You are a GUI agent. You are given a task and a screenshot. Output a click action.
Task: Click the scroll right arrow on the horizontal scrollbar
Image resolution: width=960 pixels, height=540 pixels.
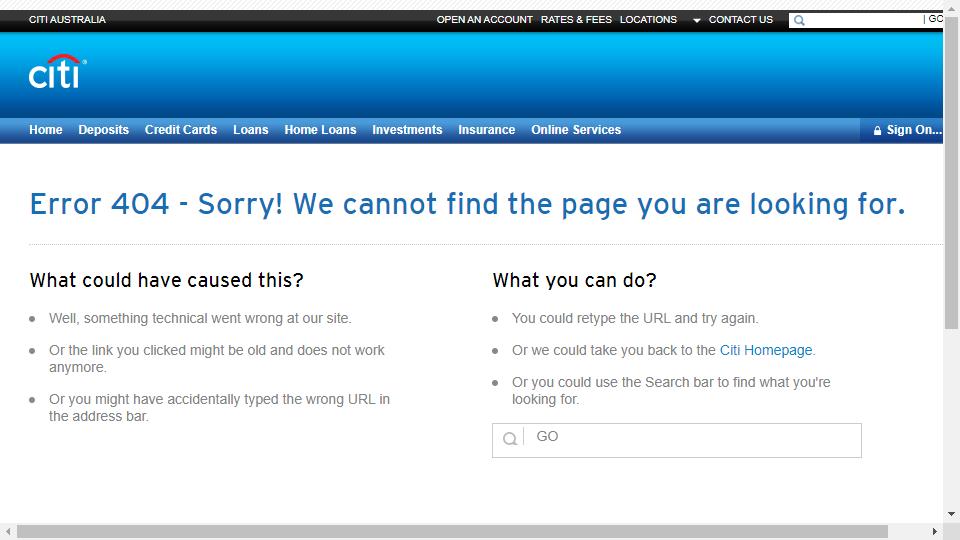pyautogui.click(x=934, y=531)
